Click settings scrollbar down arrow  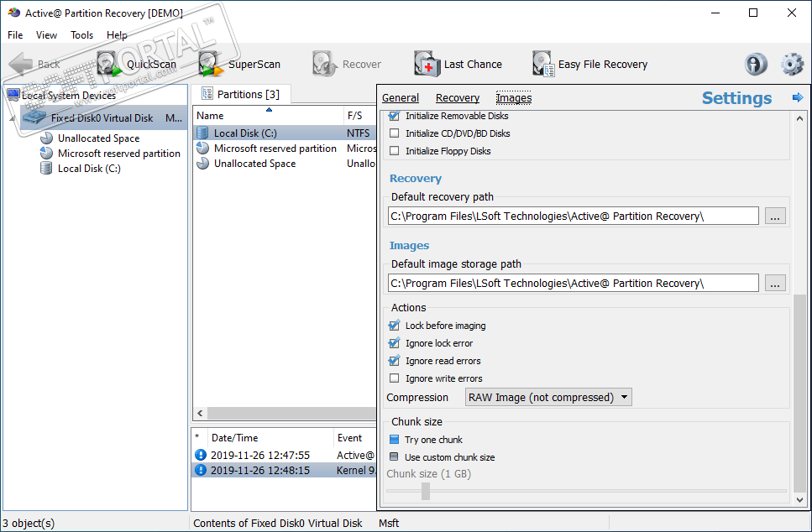tap(799, 500)
